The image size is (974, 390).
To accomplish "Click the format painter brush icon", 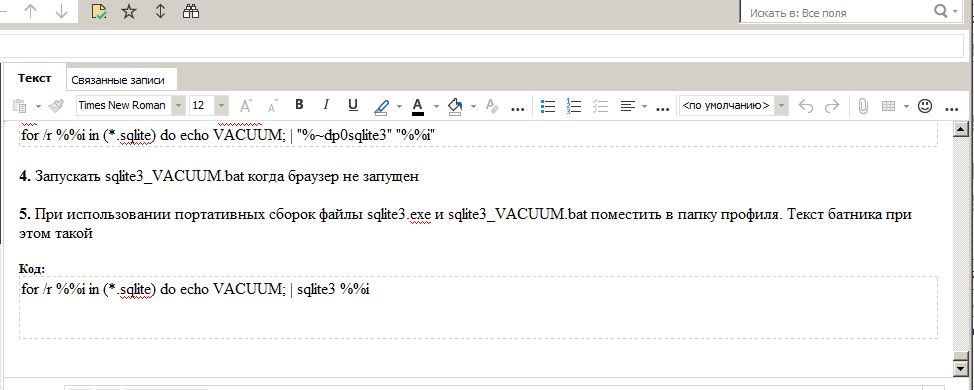I will [57, 106].
